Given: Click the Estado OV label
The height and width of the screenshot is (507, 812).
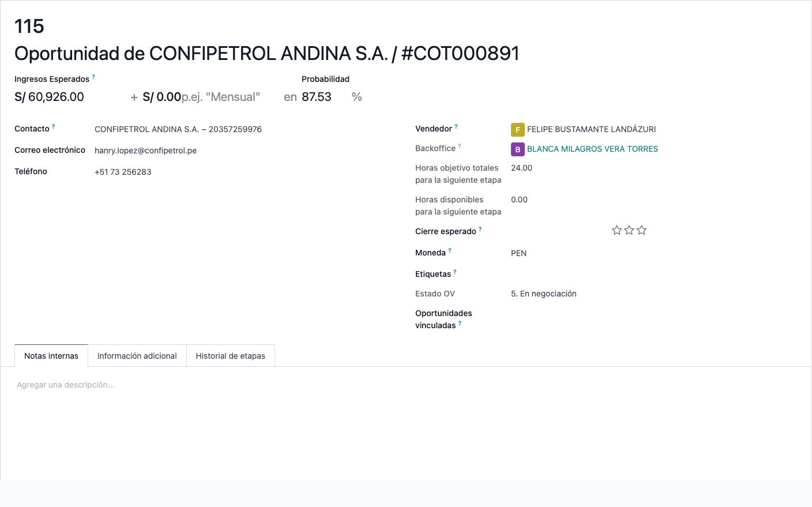Looking at the screenshot, I should 435,294.
